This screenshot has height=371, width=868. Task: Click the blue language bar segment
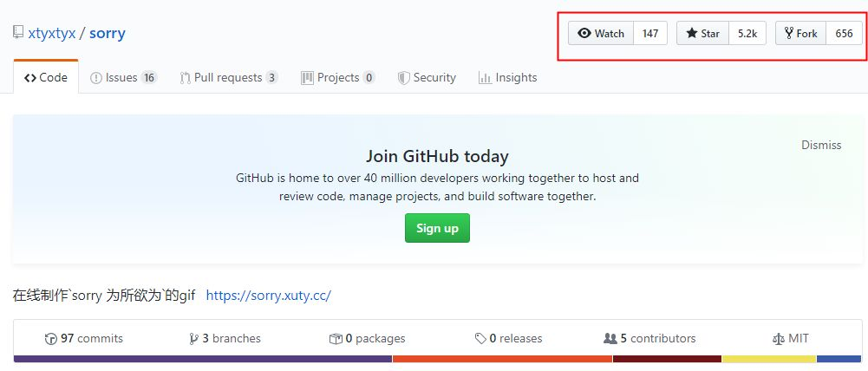click(x=839, y=359)
